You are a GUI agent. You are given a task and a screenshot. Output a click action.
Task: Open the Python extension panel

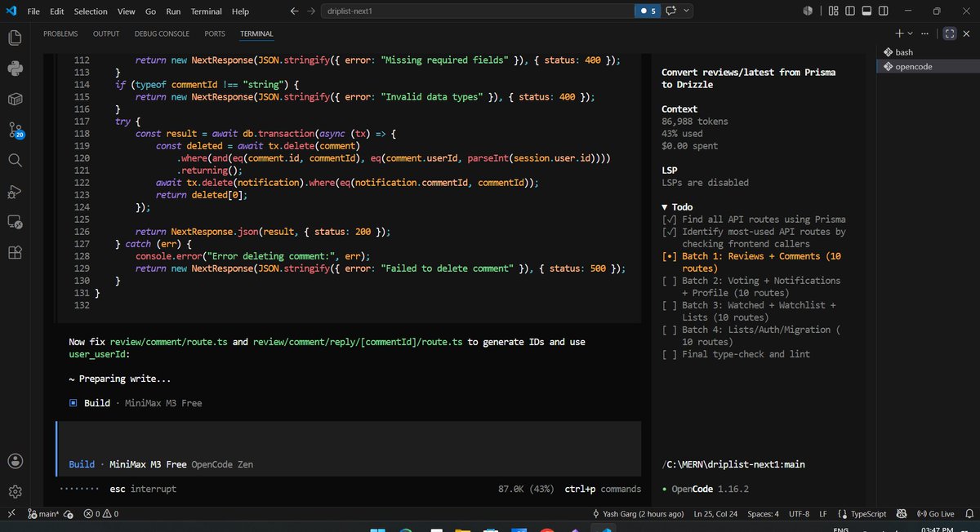coord(14,69)
